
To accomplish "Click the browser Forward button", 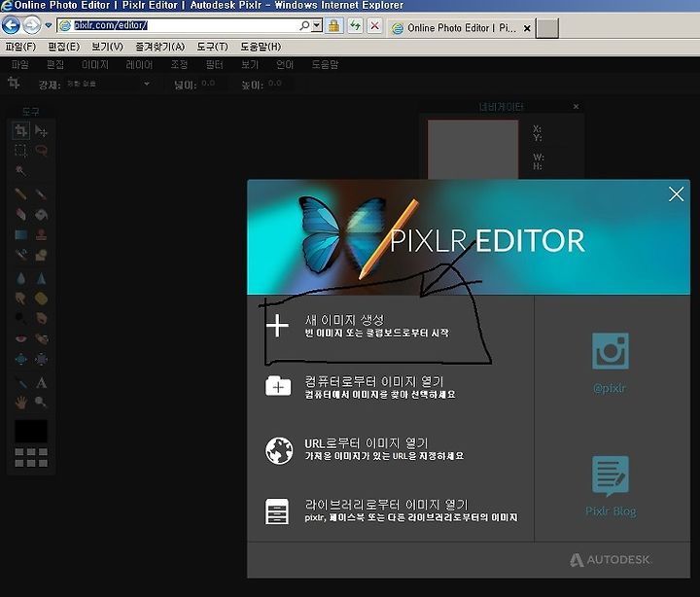I will tap(32, 25).
